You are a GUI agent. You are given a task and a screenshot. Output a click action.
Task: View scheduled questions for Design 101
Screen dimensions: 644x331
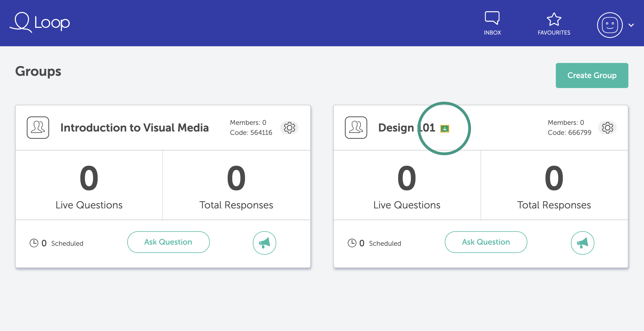point(374,243)
